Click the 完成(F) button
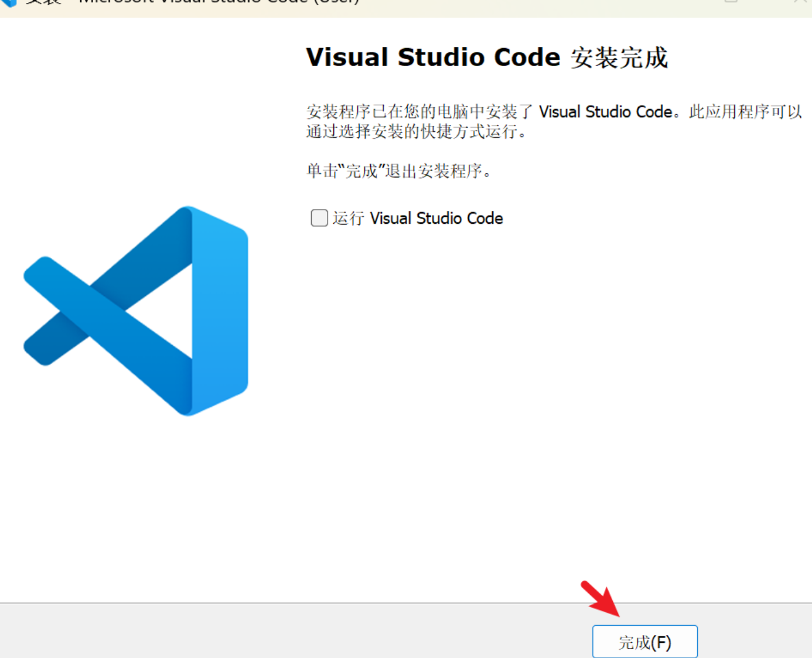 pos(645,642)
